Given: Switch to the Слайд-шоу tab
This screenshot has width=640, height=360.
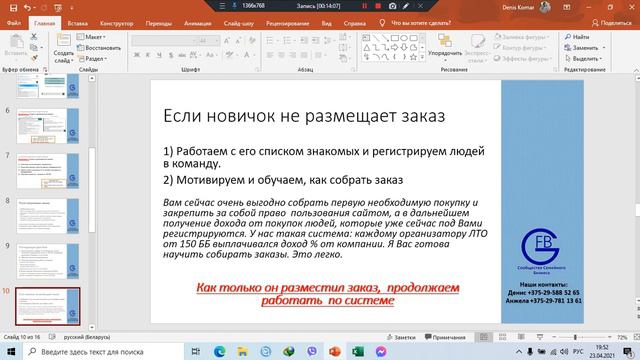Looking at the screenshot, I should click(239, 23).
